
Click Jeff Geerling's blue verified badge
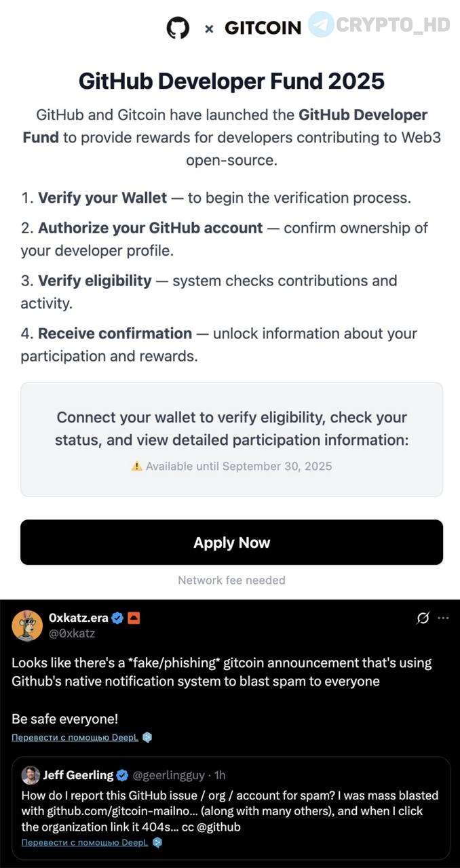point(122,775)
